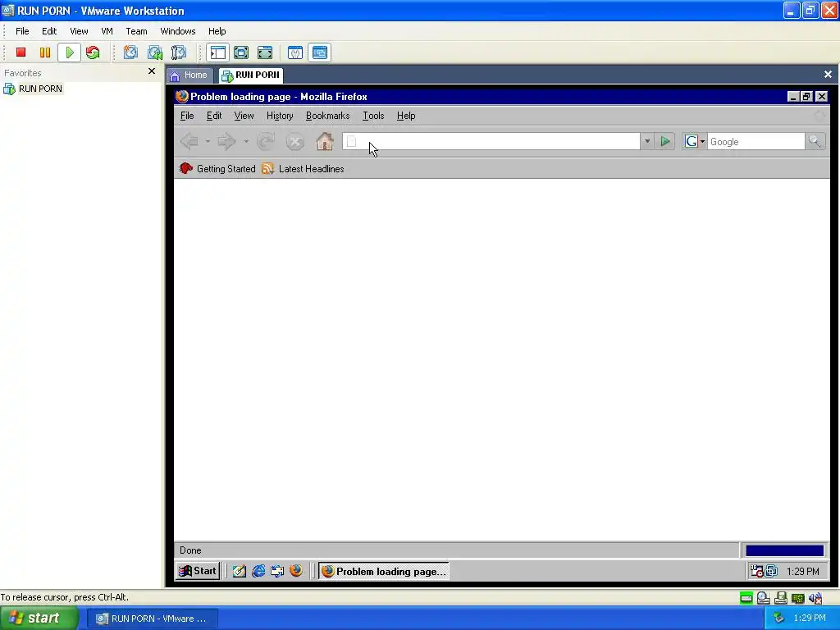
Task: Open the host Windows XP start menu
Action: (x=39, y=619)
